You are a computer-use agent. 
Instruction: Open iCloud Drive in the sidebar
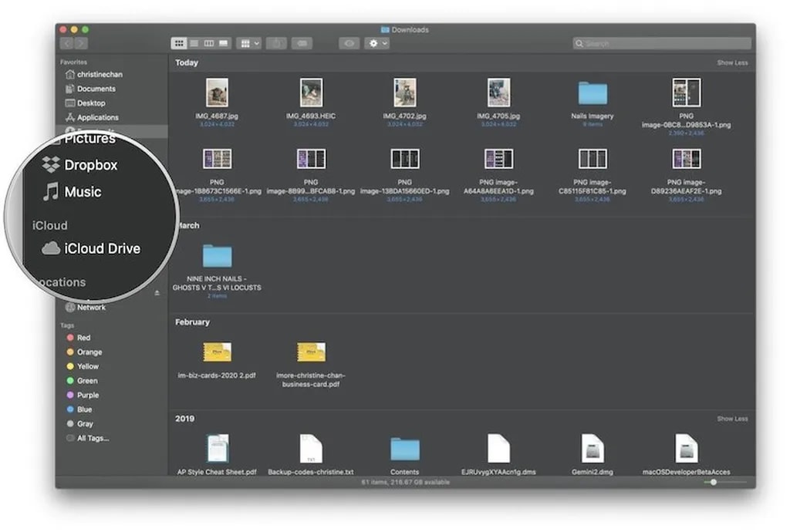click(101, 248)
